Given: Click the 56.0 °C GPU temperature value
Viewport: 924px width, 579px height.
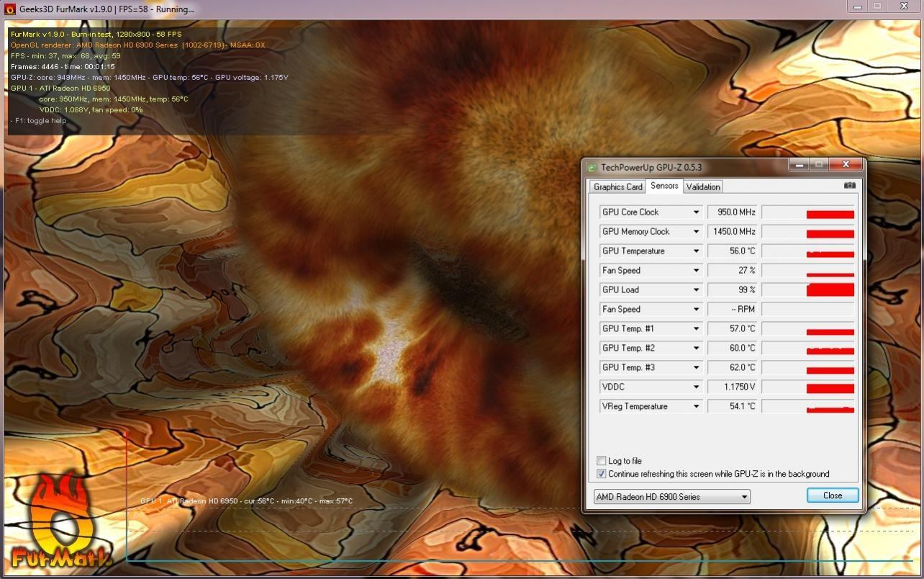Looking at the screenshot, I should pyautogui.click(x=733, y=251).
